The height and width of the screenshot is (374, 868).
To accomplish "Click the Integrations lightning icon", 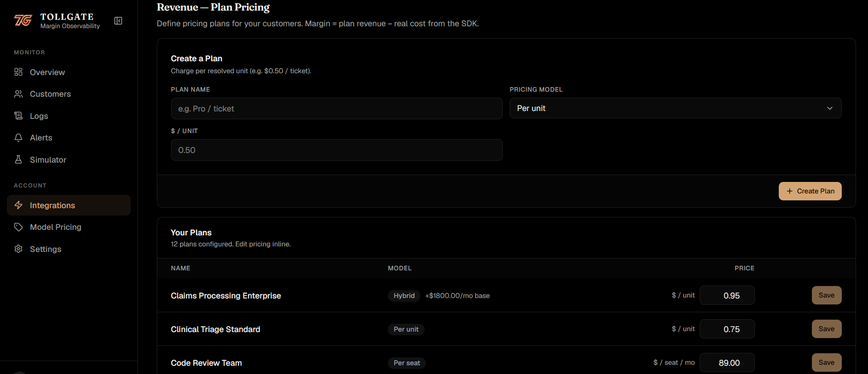I will click(x=18, y=205).
